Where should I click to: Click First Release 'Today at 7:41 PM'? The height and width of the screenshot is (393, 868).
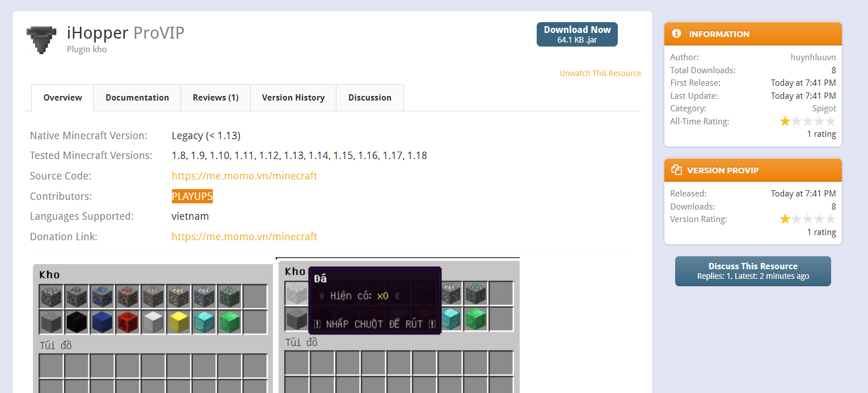803,83
